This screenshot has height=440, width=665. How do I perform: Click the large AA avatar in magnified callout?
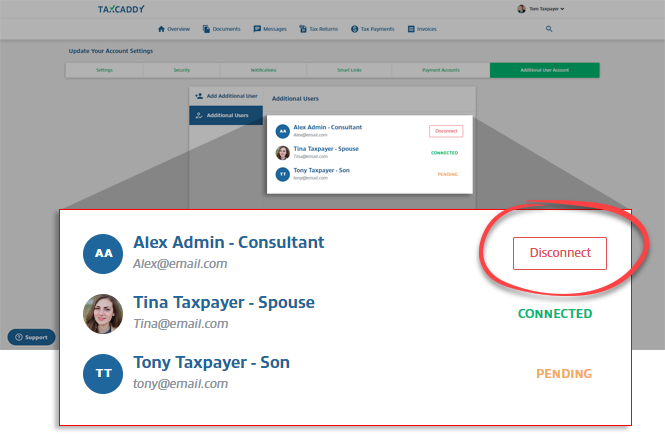click(x=103, y=254)
